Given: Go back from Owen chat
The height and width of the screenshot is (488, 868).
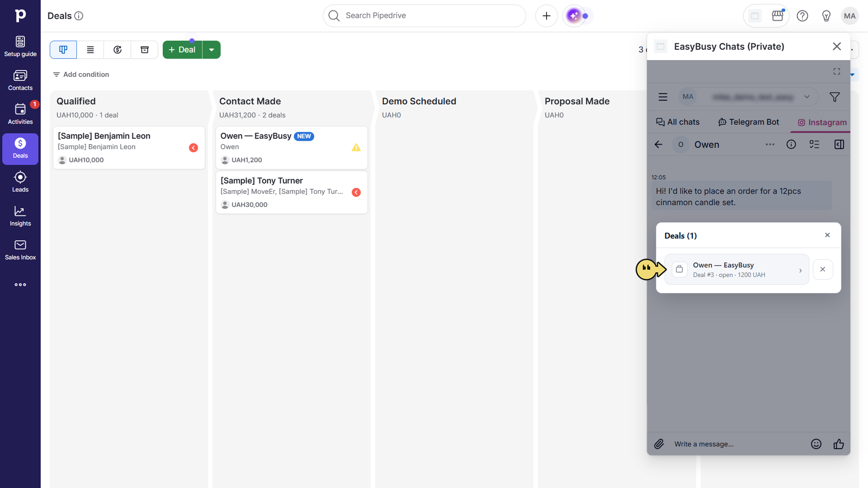Looking at the screenshot, I should (658, 145).
